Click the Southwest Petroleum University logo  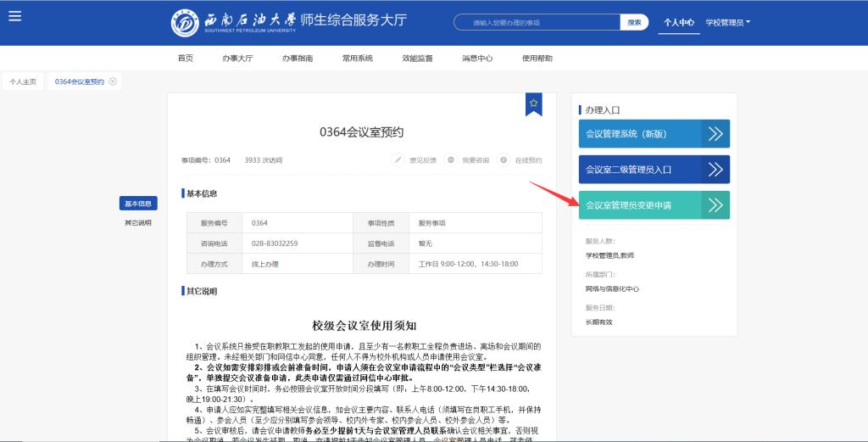pyautogui.click(x=186, y=22)
